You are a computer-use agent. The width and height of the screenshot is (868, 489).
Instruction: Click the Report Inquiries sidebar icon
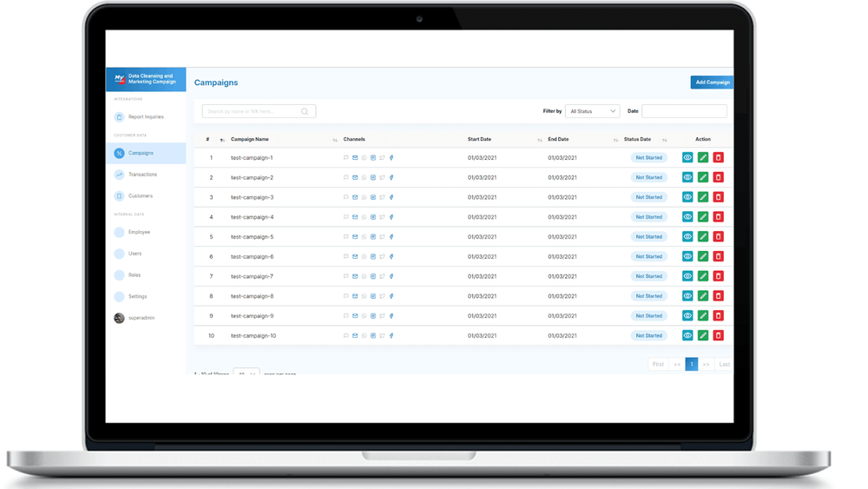[x=119, y=117]
